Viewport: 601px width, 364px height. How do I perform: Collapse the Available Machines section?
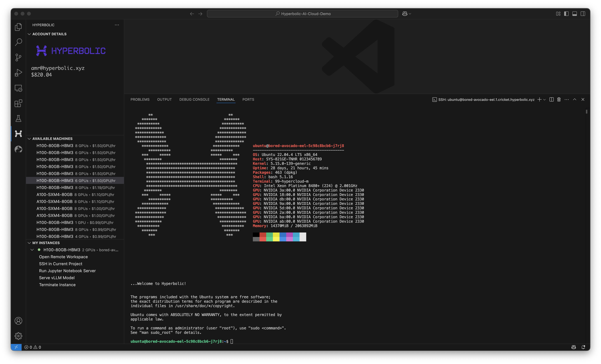point(29,139)
